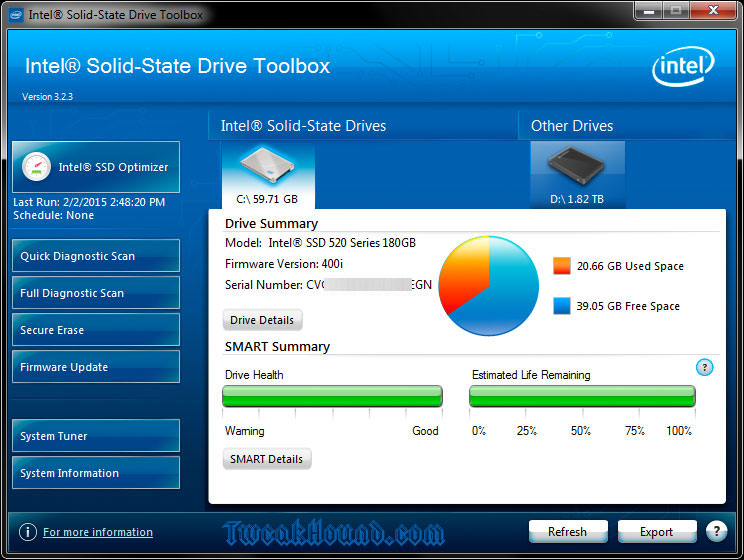This screenshot has width=744, height=560.
Task: Close the Toolbox window
Action: pyautogui.click(x=713, y=11)
